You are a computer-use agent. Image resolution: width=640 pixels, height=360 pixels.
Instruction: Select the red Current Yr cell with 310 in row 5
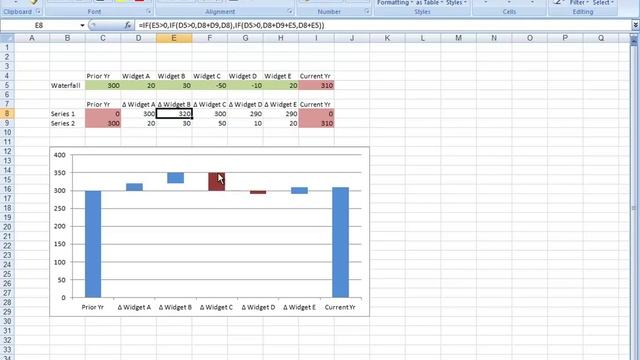(x=316, y=85)
